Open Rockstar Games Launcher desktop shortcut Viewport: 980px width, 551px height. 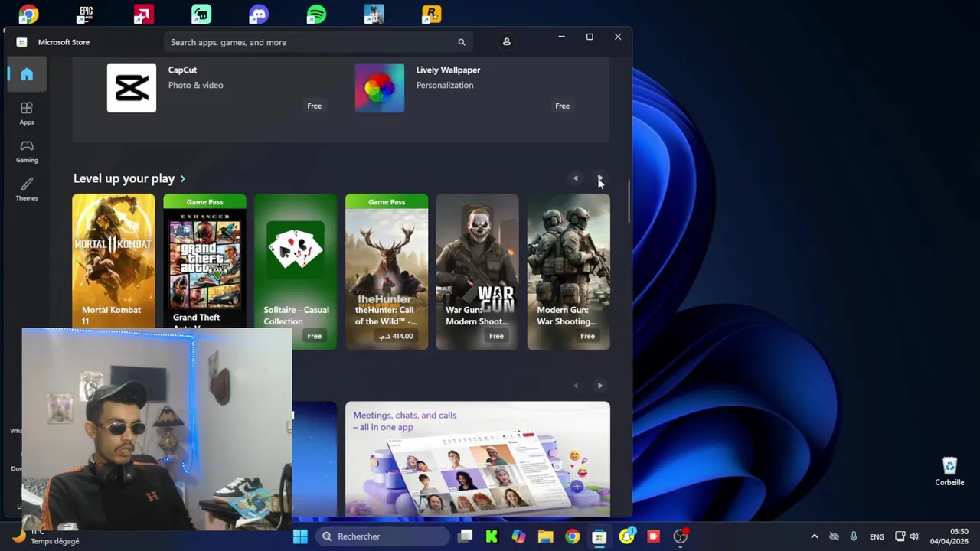pyautogui.click(x=431, y=14)
